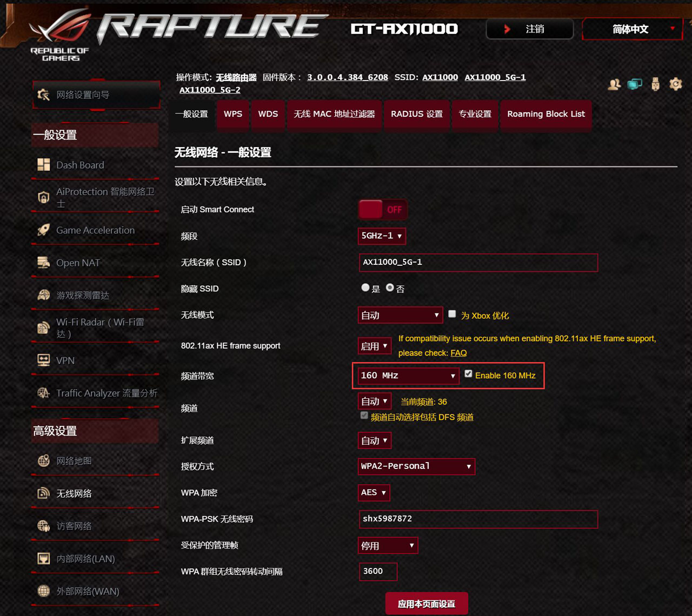The height and width of the screenshot is (616, 692).
Task: Toggle the 启动 Smart Connect switch
Action: pos(383,210)
